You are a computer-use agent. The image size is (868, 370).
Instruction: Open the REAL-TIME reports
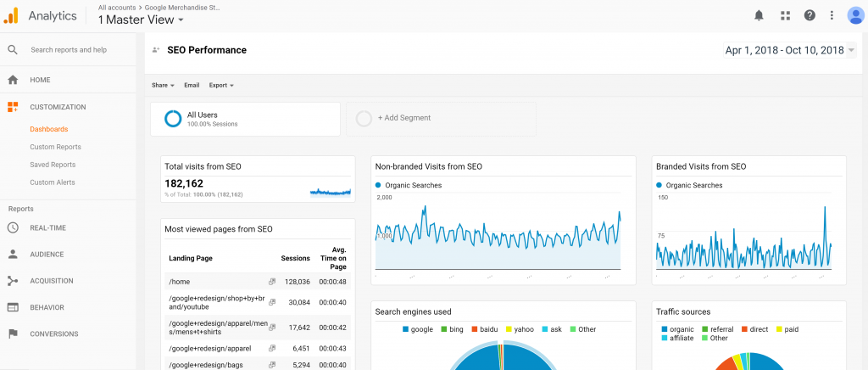pos(47,227)
